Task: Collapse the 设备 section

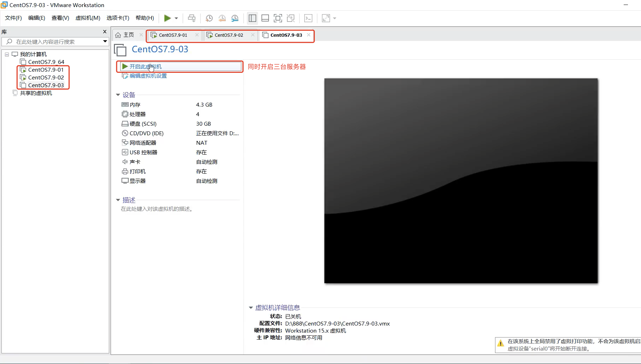Action: coord(118,95)
